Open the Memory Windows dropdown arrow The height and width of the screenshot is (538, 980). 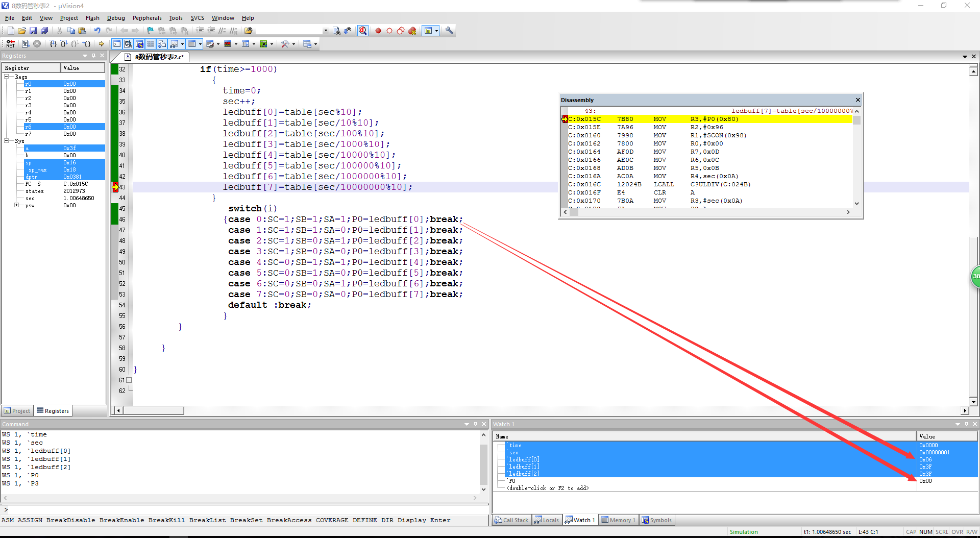point(200,44)
